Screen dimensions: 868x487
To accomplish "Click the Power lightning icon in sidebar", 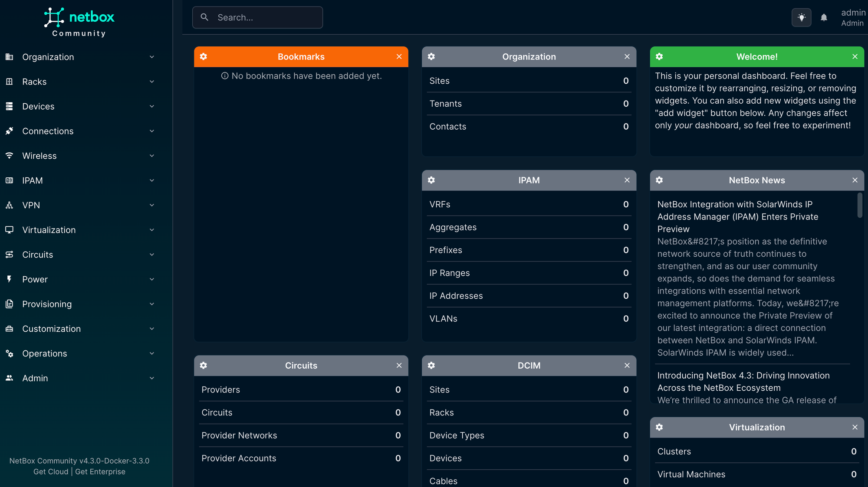I will [x=9, y=279].
